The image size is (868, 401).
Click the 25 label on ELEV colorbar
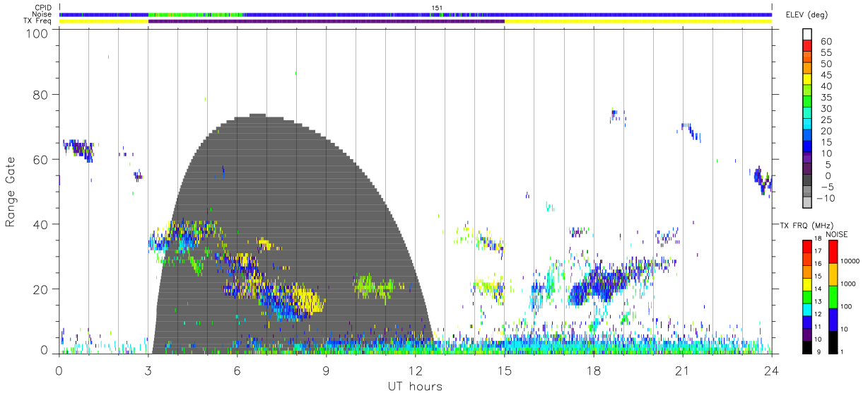(x=825, y=120)
